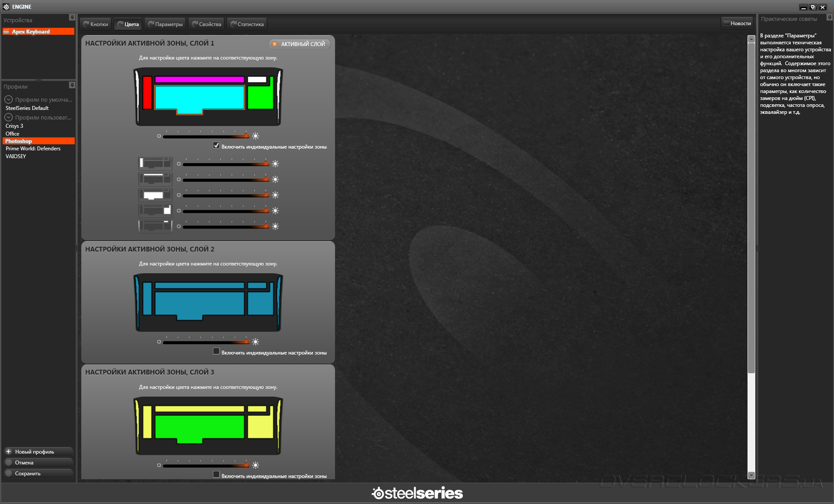This screenshot has width=834, height=504.
Task: Set layer 3 brightness to maximum sun icon
Action: coord(256,465)
